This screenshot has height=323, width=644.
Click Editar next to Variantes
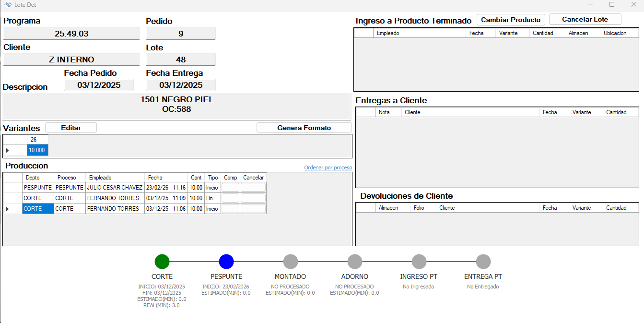(71, 128)
